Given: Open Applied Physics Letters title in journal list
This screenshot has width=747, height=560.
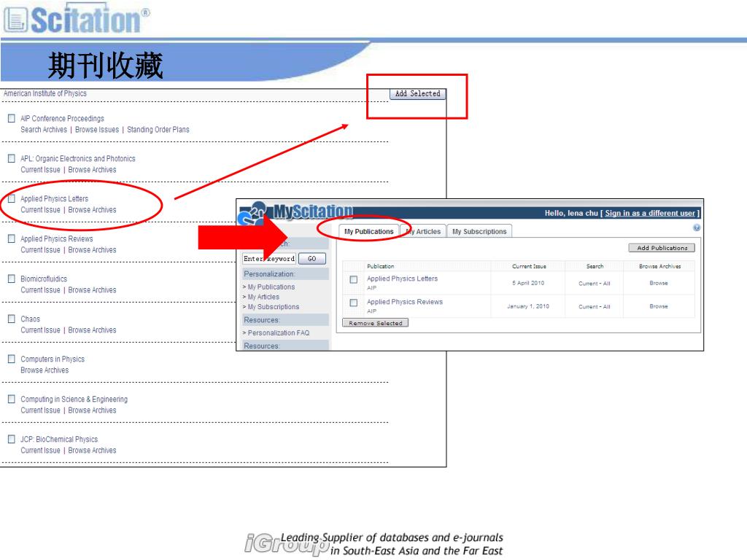Looking at the screenshot, I should (x=54, y=198).
